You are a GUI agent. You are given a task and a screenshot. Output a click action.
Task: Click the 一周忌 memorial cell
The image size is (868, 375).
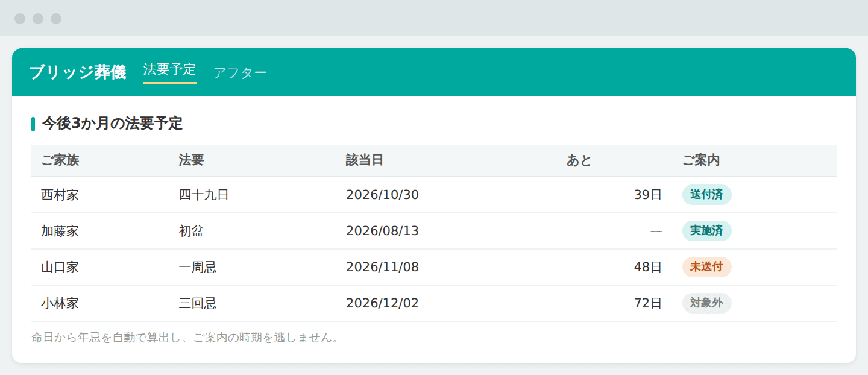198,267
